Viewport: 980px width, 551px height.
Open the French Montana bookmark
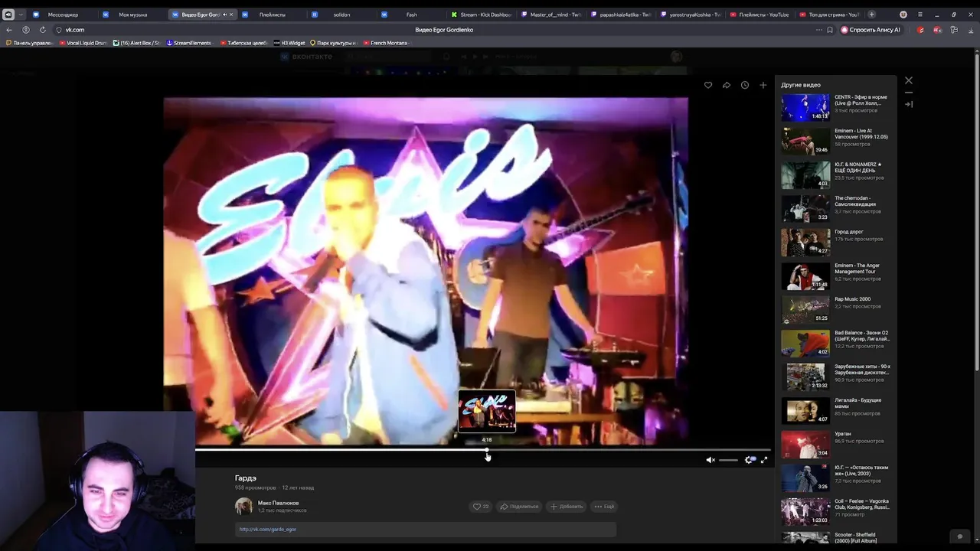pos(387,43)
